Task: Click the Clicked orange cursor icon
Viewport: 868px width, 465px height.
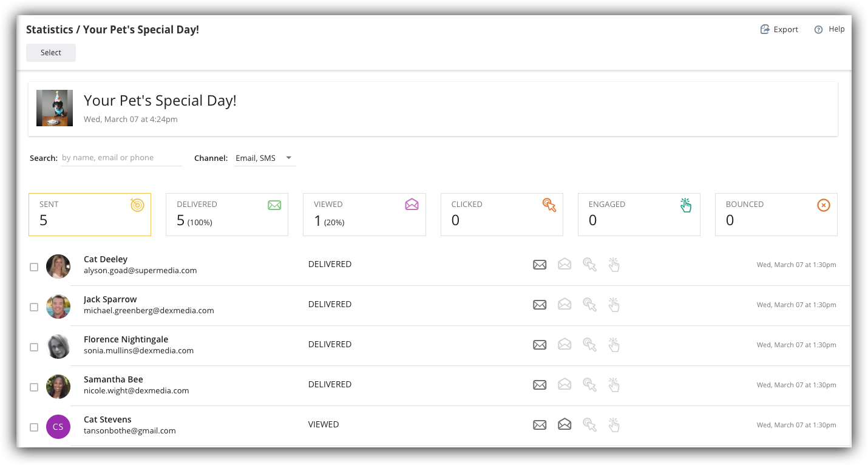Action: (x=549, y=205)
